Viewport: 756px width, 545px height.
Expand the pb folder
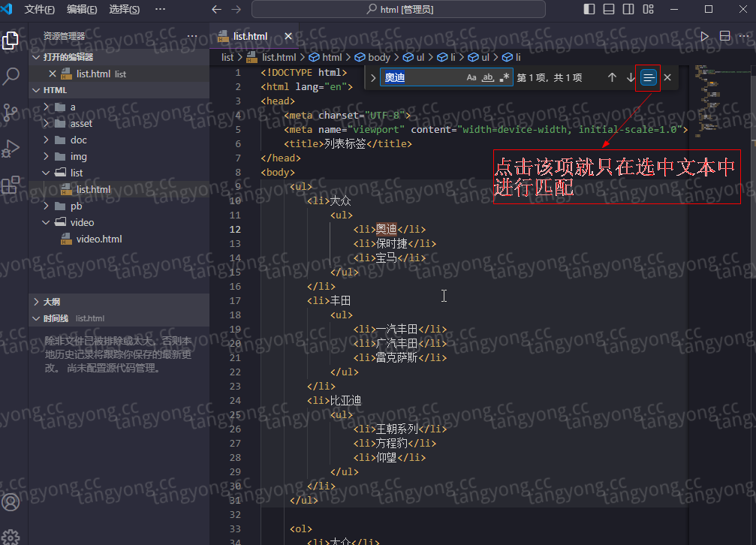[47, 206]
